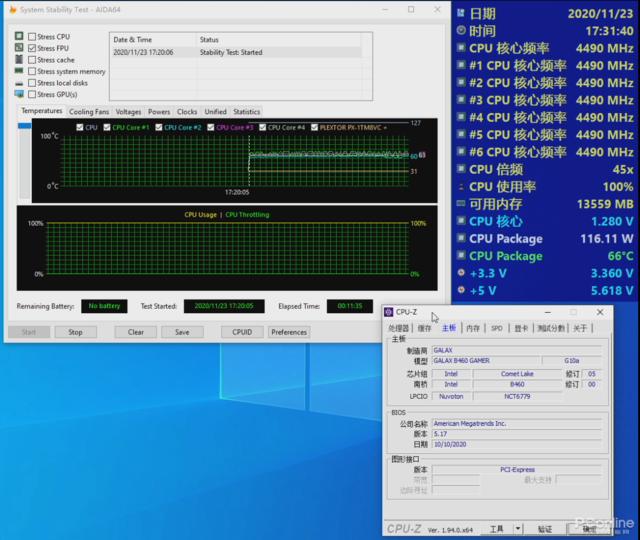
Task: Click the +3.3 V voltage icon
Action: click(461, 273)
